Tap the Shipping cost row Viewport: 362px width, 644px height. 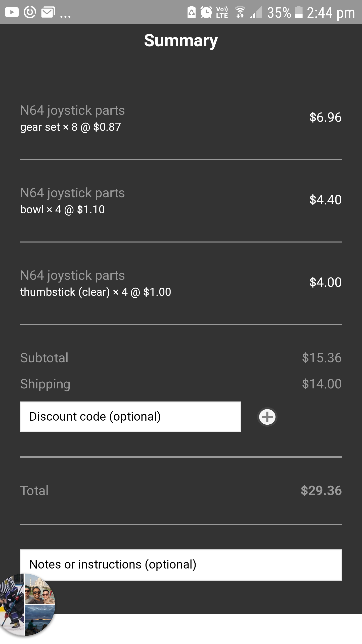[x=181, y=384]
